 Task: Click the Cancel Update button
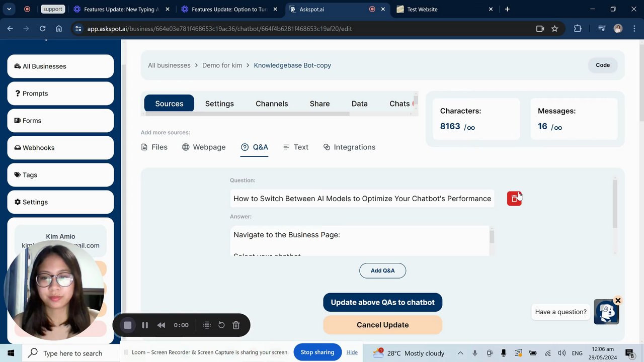[382, 325]
